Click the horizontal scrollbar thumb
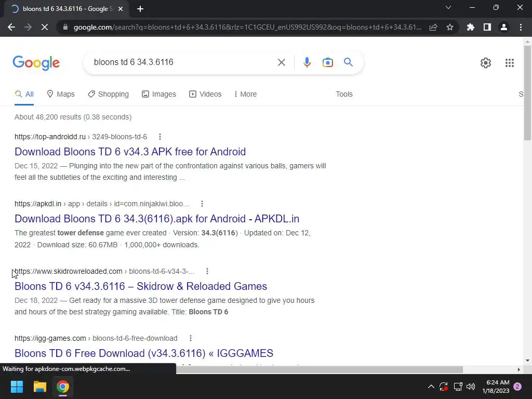 pos(320,369)
